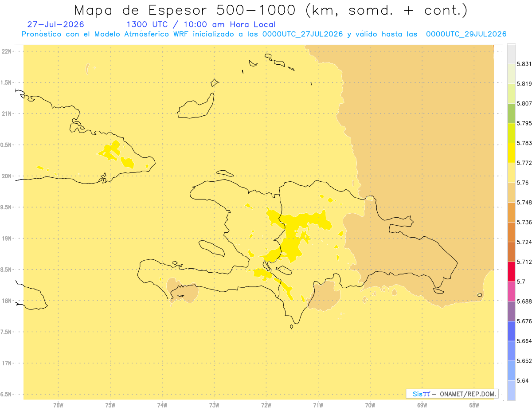This screenshot has height=411, width=532.
Task: Click the 70W longitude label
Action: 370,405
